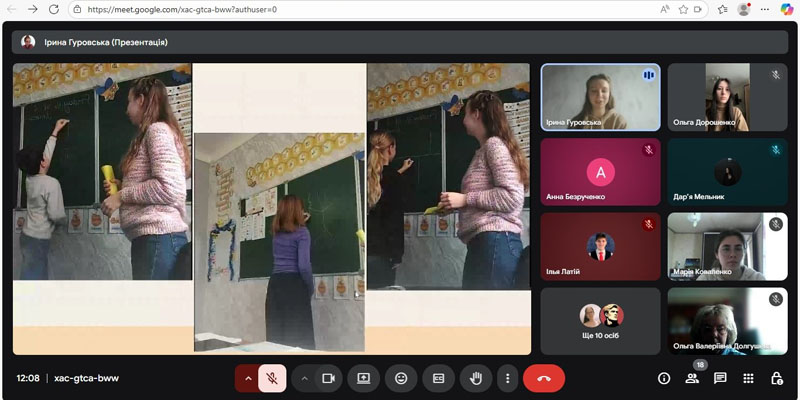Image resolution: width=800 pixels, height=400 pixels.
Task: Open the in-call chat panel
Action: (x=719, y=378)
